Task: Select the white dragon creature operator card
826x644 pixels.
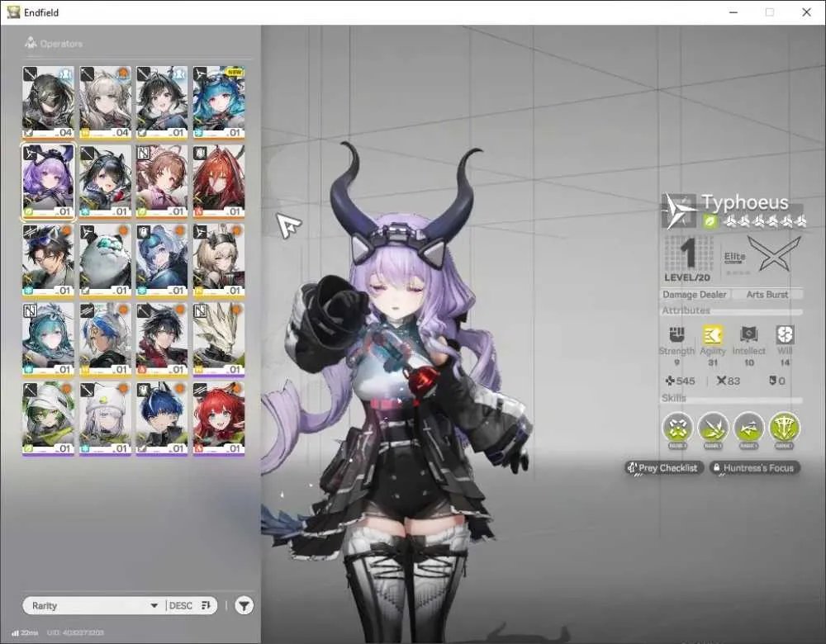Action: (219, 339)
